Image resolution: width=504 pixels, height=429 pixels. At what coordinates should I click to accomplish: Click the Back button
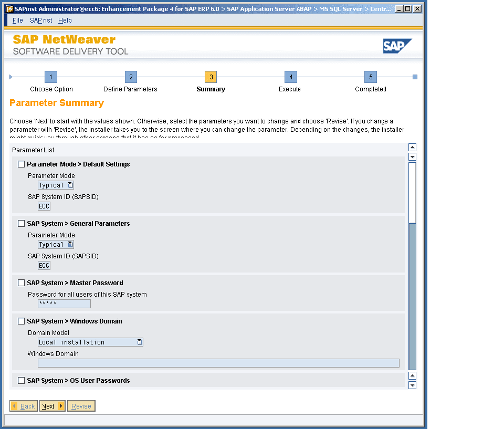tap(24, 406)
